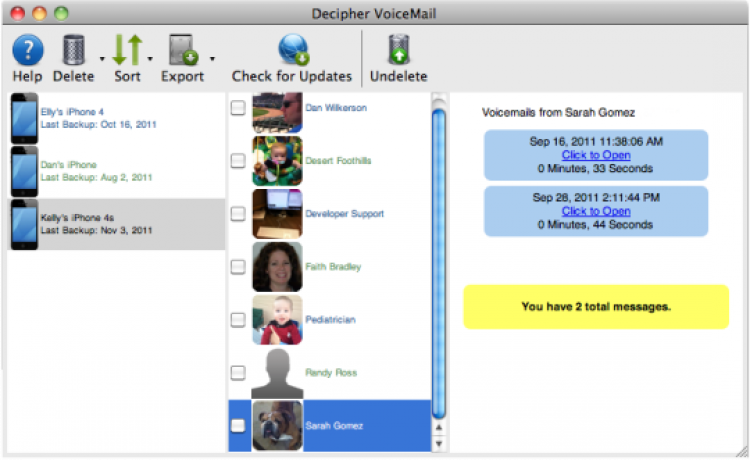Click the Developer Support contact thumbnail
The height and width of the screenshot is (460, 750).
pos(277,214)
